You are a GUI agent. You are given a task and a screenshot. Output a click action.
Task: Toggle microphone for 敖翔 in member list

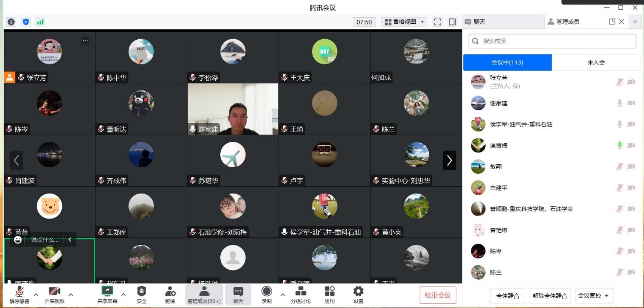tap(620, 166)
